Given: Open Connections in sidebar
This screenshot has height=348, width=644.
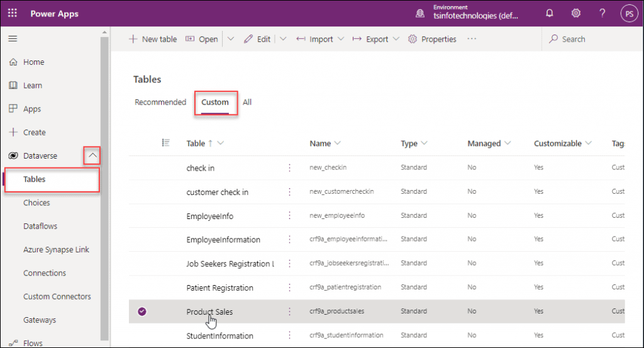Looking at the screenshot, I should tap(45, 273).
